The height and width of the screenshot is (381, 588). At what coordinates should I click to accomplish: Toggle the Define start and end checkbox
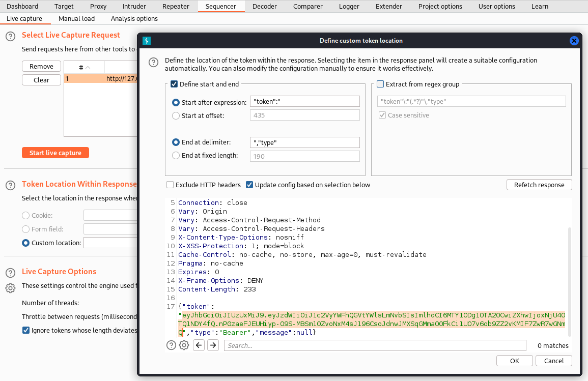click(x=174, y=84)
